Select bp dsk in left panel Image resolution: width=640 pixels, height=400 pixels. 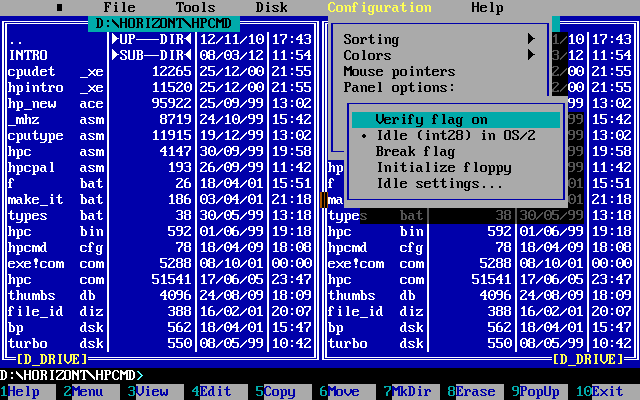coord(160,328)
